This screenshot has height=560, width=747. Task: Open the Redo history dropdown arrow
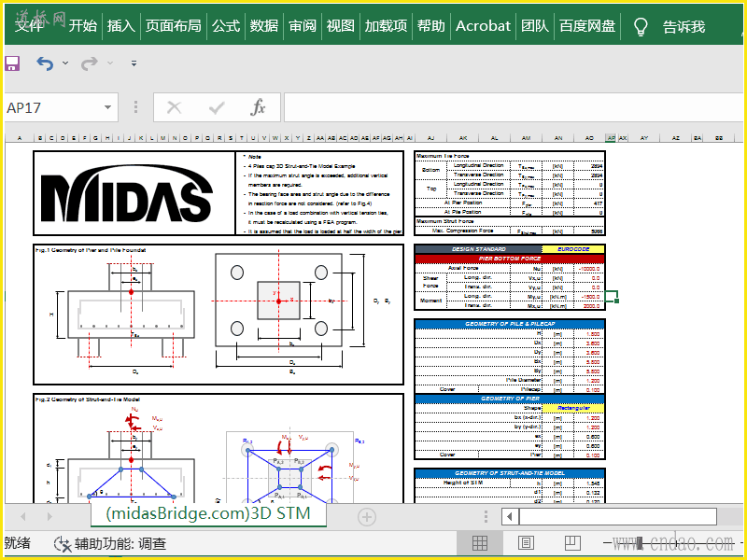pos(110,63)
